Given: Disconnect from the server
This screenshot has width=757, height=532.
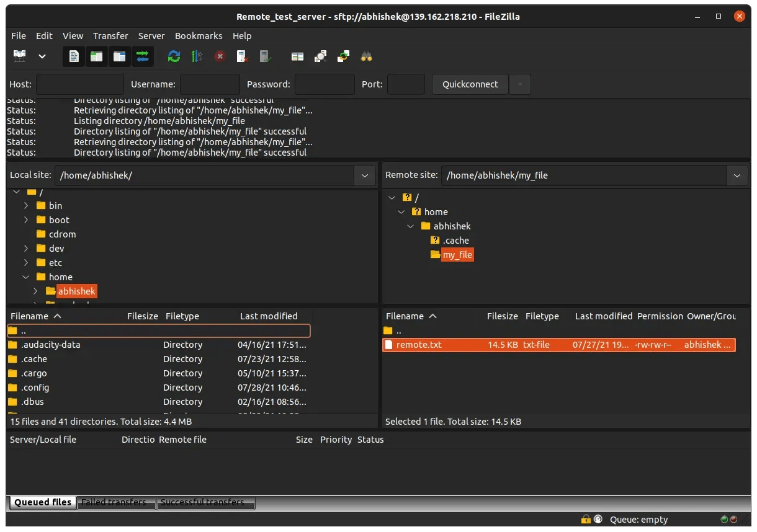Looking at the screenshot, I should click(242, 56).
